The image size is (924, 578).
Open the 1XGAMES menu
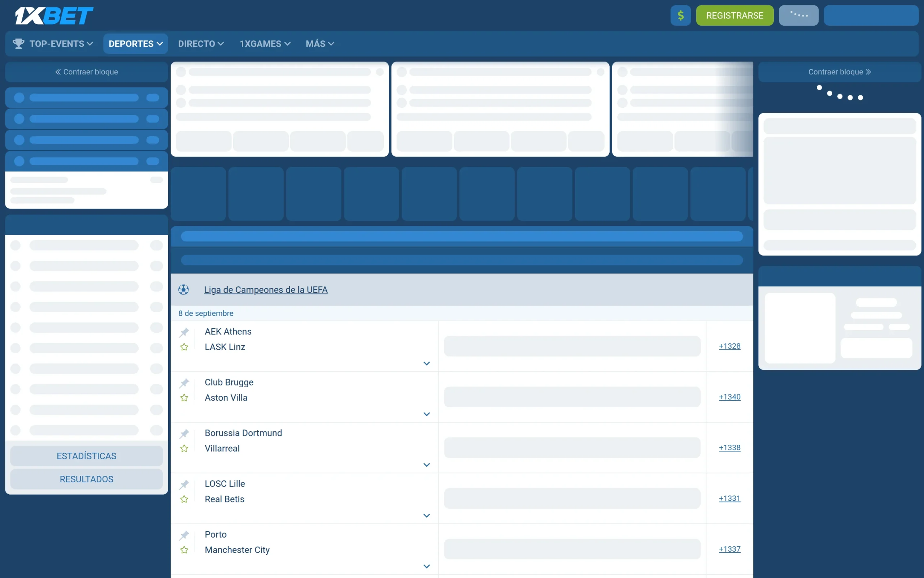click(265, 44)
